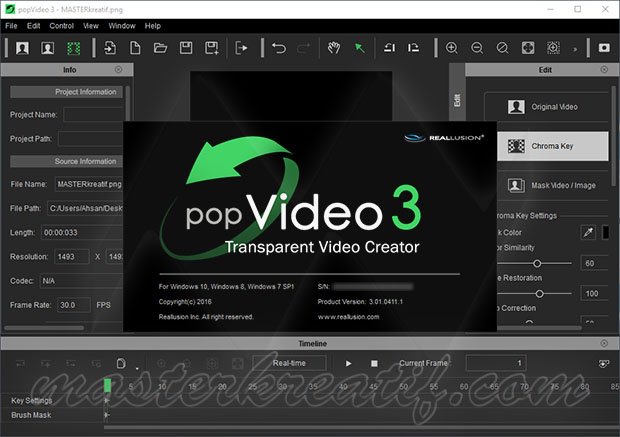Take a snapshot with the camera icon

(x=604, y=48)
